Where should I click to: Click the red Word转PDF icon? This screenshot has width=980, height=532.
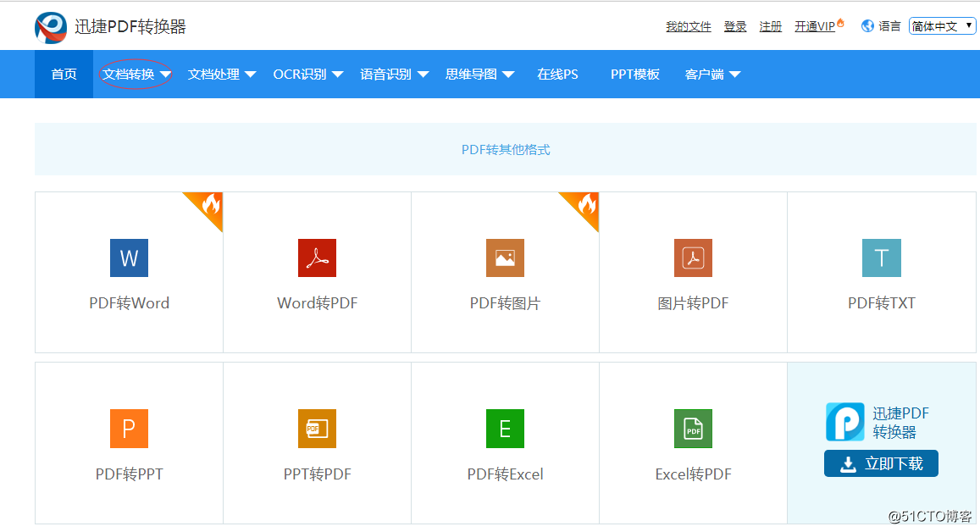[x=317, y=258]
